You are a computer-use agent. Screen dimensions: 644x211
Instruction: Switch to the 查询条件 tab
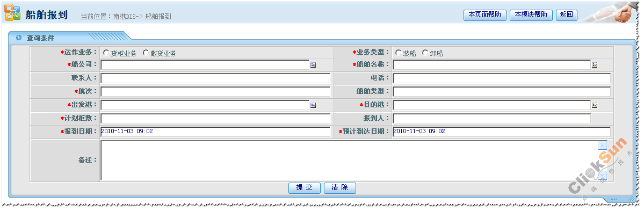(x=40, y=38)
